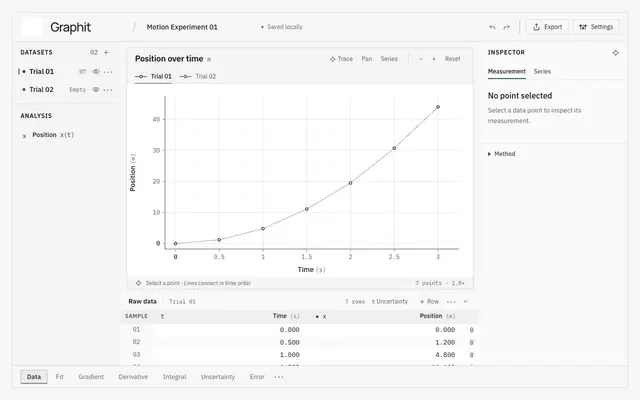Click the undo arrow icon

[x=492, y=27]
